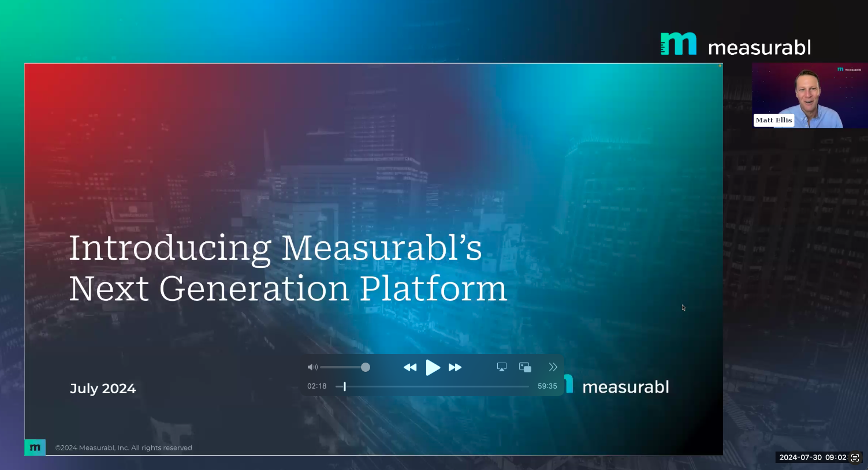Open the Matt Ellis webcam thumbnail
Screen dimensions: 868x470
(x=809, y=95)
